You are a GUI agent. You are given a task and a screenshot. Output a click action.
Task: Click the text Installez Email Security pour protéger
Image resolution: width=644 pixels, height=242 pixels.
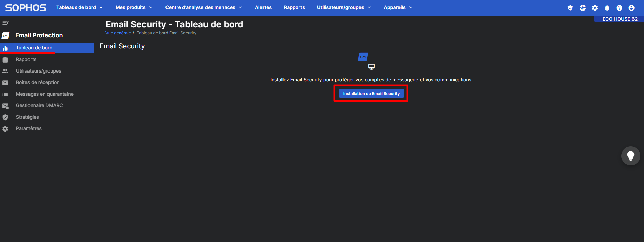[371, 80]
